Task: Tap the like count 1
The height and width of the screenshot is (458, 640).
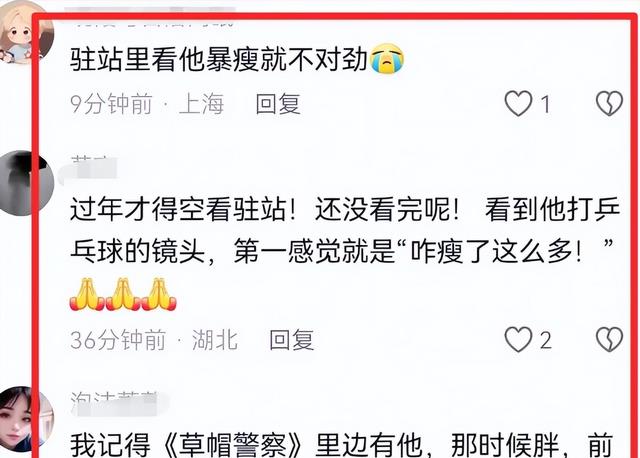Action: (545, 104)
